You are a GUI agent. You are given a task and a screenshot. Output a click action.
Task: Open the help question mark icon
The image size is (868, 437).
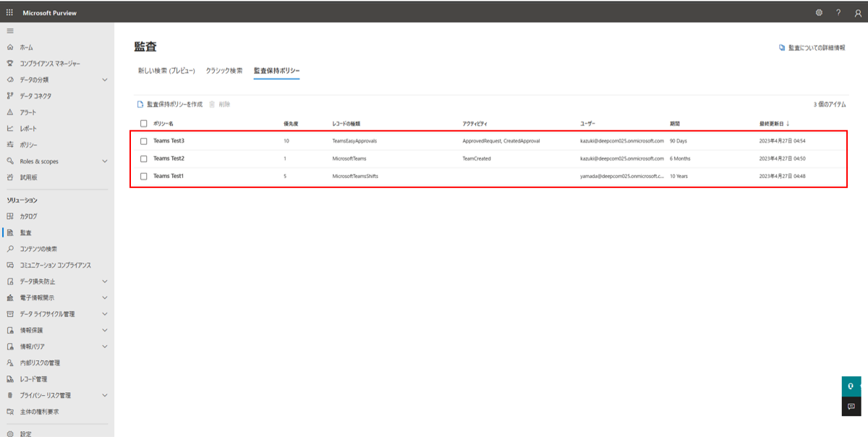pyautogui.click(x=838, y=12)
